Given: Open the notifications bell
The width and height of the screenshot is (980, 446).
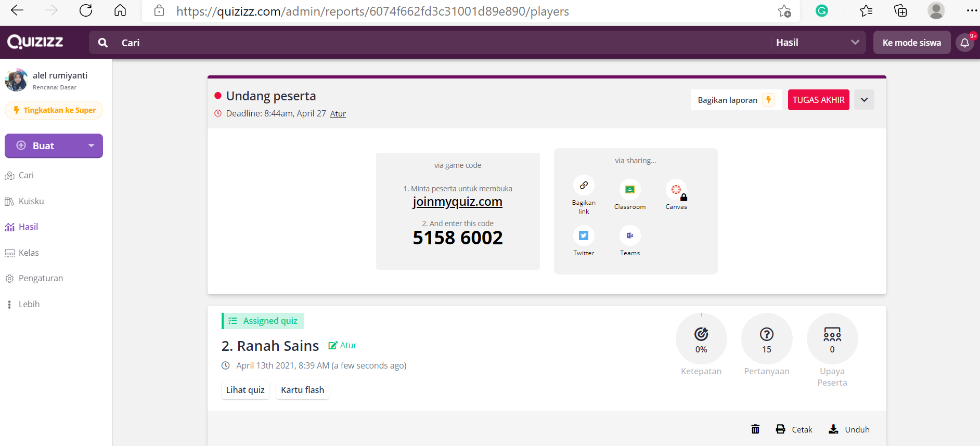Looking at the screenshot, I should pyautogui.click(x=964, y=43).
